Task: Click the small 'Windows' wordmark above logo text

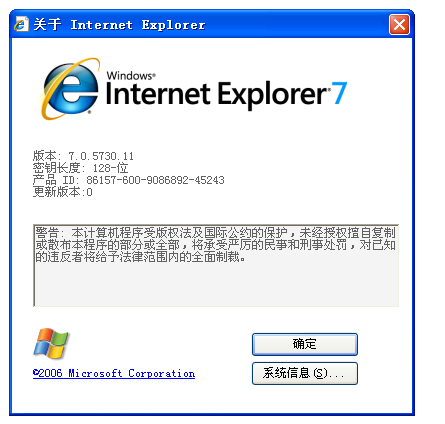Action: click(x=130, y=76)
